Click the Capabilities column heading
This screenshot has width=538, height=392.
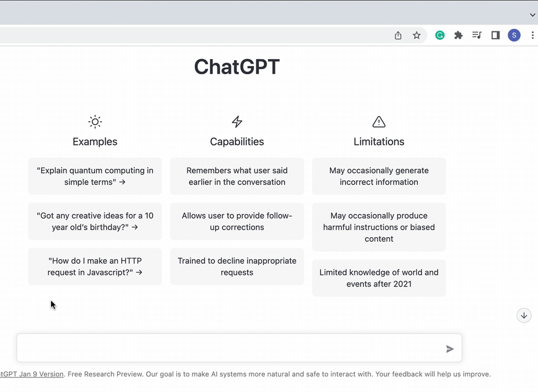pos(237,141)
